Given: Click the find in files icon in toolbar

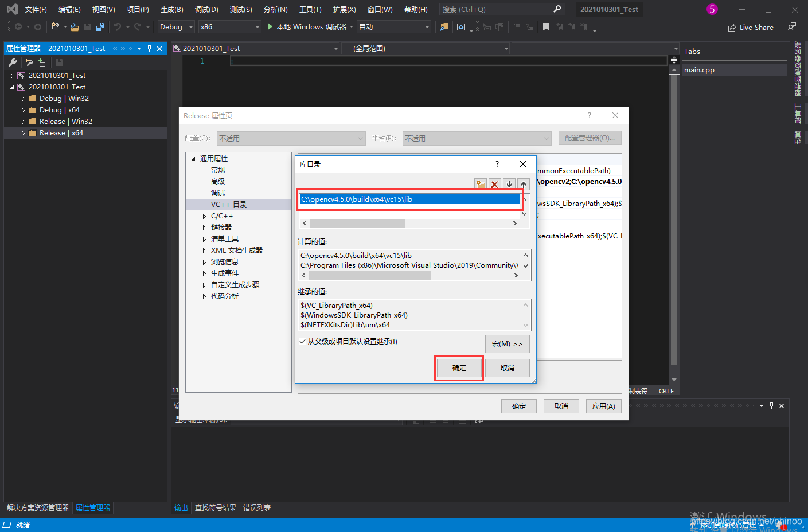Looking at the screenshot, I should [x=444, y=27].
